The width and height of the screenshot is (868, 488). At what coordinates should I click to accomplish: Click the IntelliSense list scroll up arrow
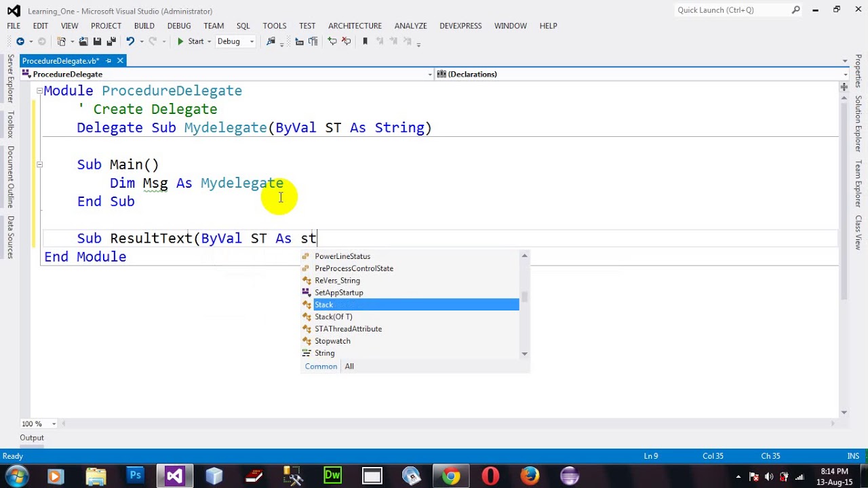524,256
